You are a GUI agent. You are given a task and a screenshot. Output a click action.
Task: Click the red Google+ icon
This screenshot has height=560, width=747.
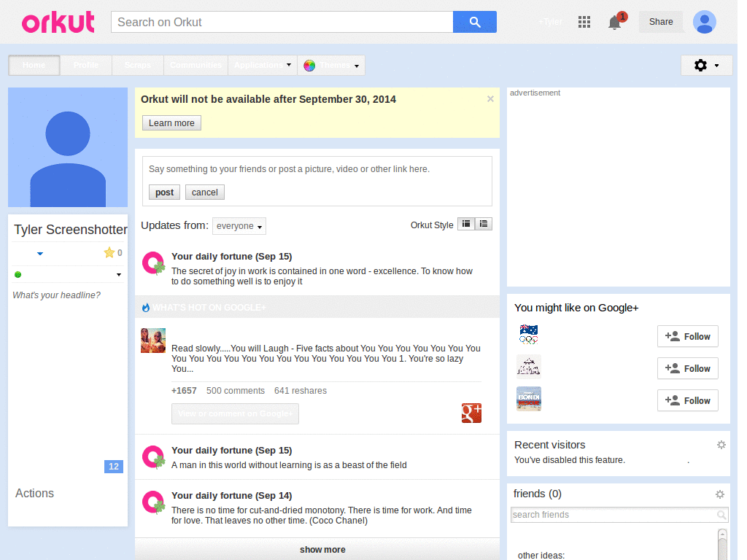point(471,413)
